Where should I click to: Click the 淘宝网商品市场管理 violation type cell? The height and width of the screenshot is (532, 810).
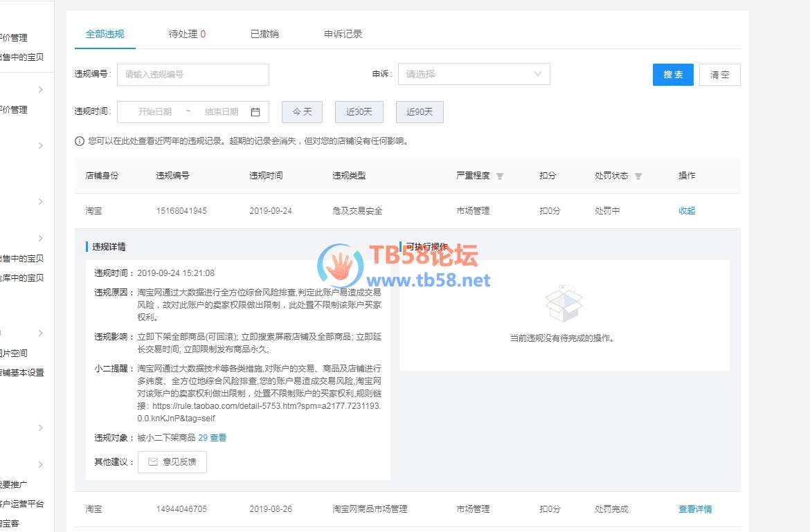point(370,508)
